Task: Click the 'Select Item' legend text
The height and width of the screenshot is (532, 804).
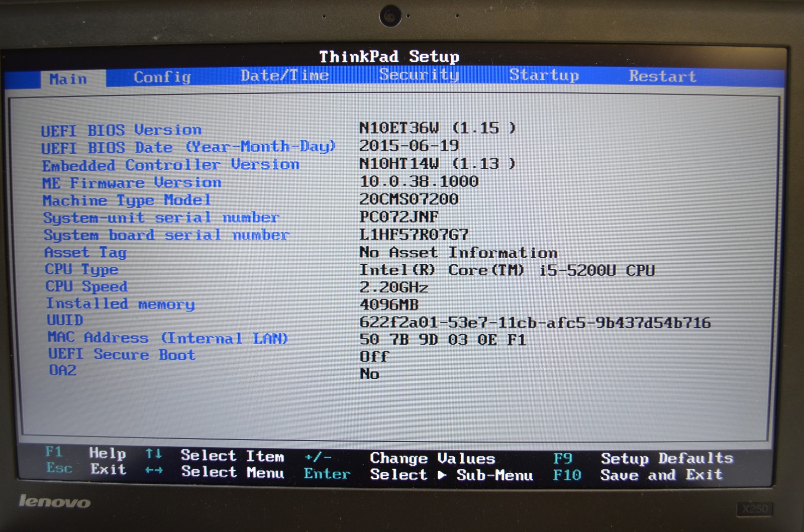Action: tap(233, 456)
